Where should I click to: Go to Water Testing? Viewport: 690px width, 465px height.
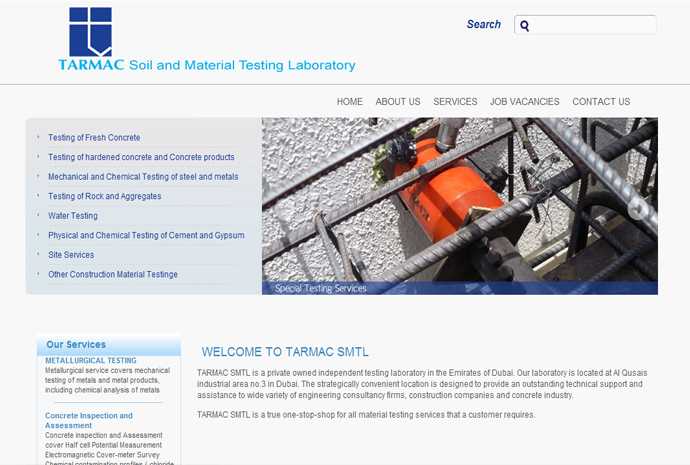click(73, 216)
